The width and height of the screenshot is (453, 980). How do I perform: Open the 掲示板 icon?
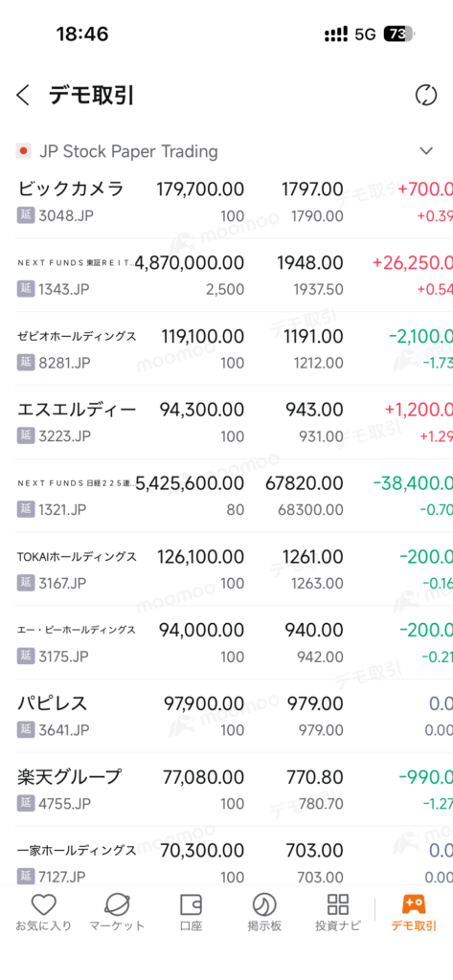point(264,904)
